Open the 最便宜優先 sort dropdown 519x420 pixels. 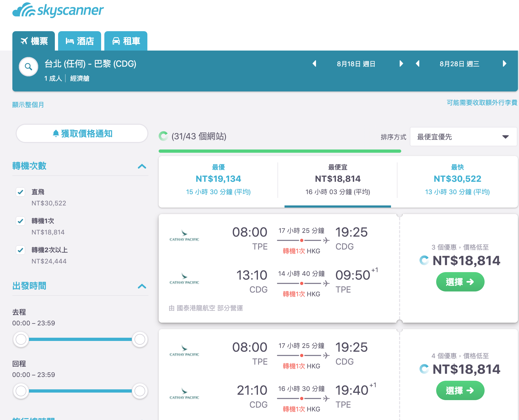point(463,137)
